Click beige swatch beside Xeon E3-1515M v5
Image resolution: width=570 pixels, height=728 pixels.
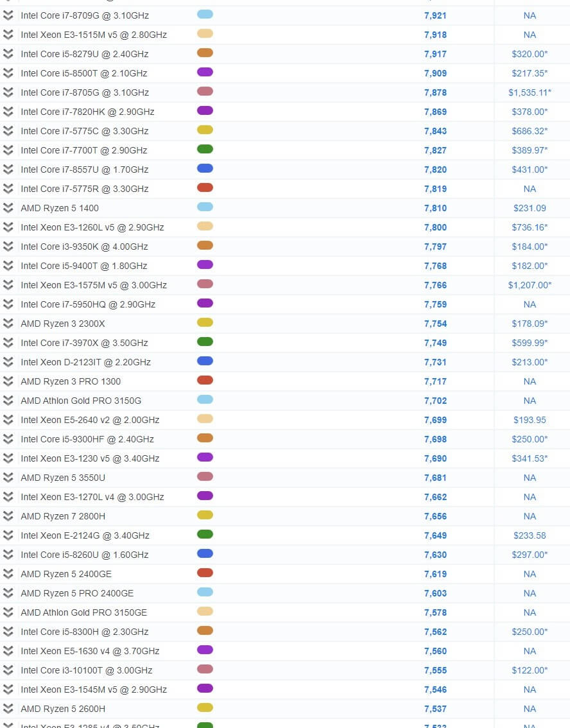(x=205, y=33)
